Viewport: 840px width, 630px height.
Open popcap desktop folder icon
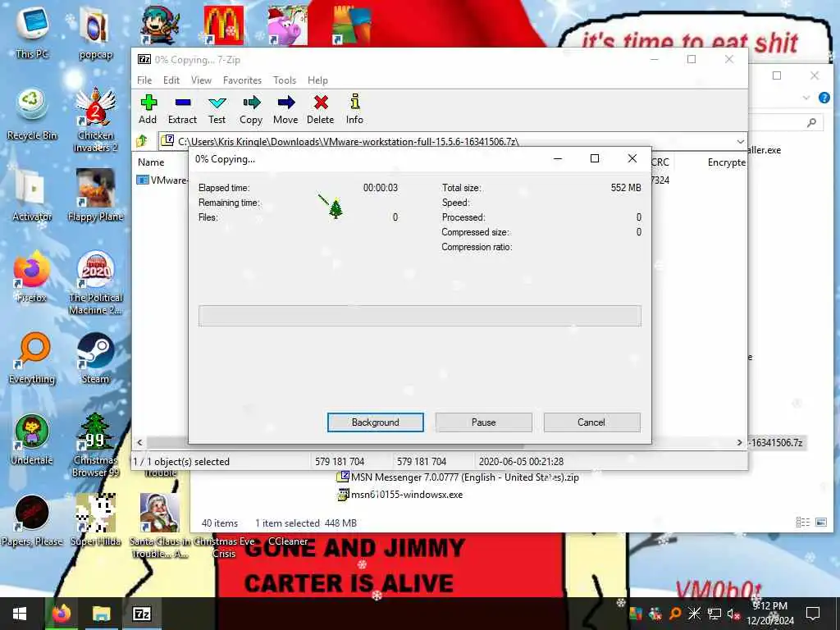[x=95, y=33]
